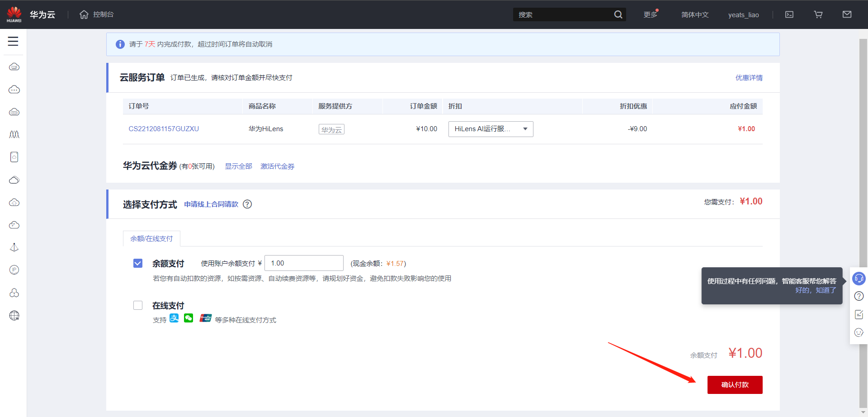Open the message center envelope icon
The height and width of the screenshot is (417, 868).
pos(847,14)
